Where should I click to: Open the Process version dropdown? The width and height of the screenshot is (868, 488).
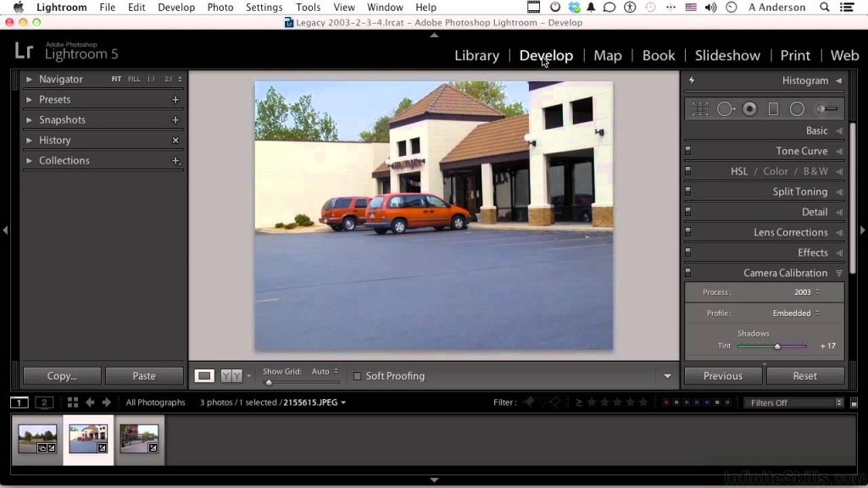pos(804,292)
